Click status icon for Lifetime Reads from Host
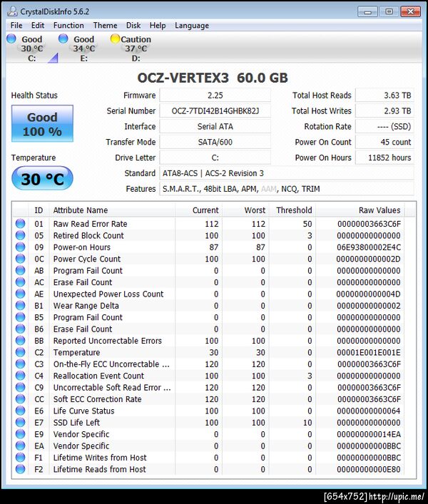428x504 pixels. point(20,468)
